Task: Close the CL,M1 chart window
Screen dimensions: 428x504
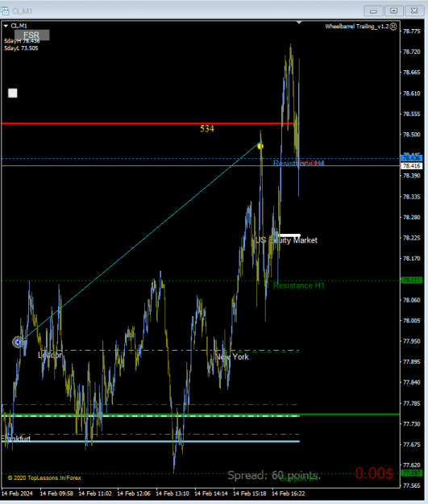Action: coord(414,11)
